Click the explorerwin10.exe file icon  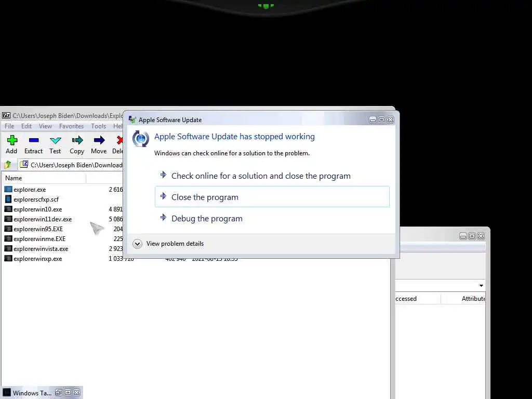click(8, 209)
